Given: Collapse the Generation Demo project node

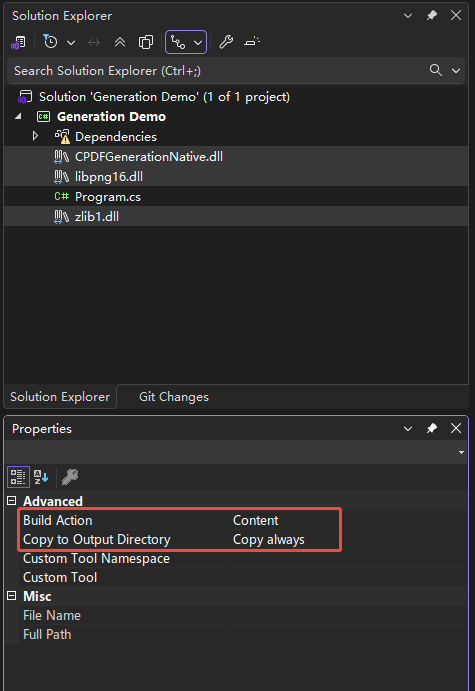Looking at the screenshot, I should (x=18, y=116).
